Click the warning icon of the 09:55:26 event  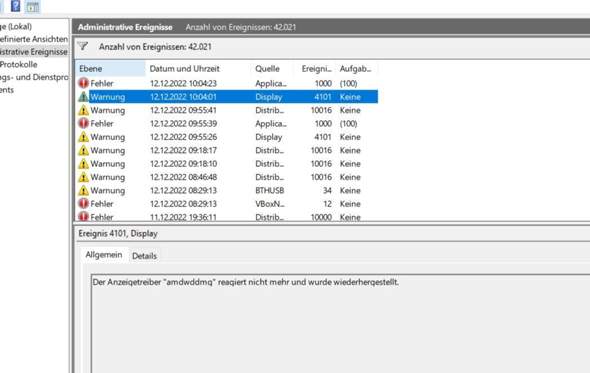click(x=84, y=137)
